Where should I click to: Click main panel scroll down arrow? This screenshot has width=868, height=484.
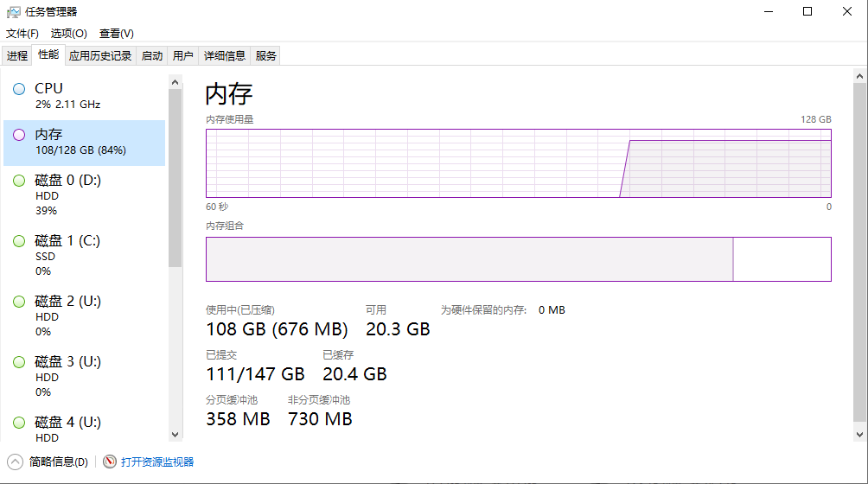pos(859,435)
